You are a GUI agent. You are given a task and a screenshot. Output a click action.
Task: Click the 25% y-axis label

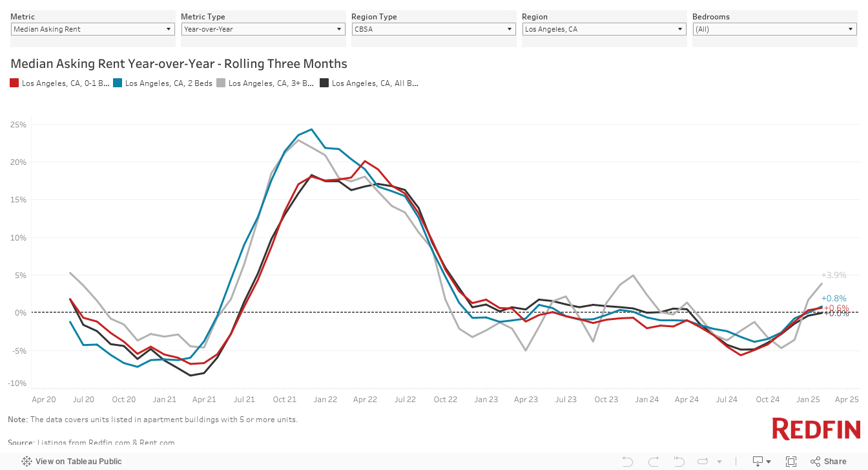tap(18, 124)
